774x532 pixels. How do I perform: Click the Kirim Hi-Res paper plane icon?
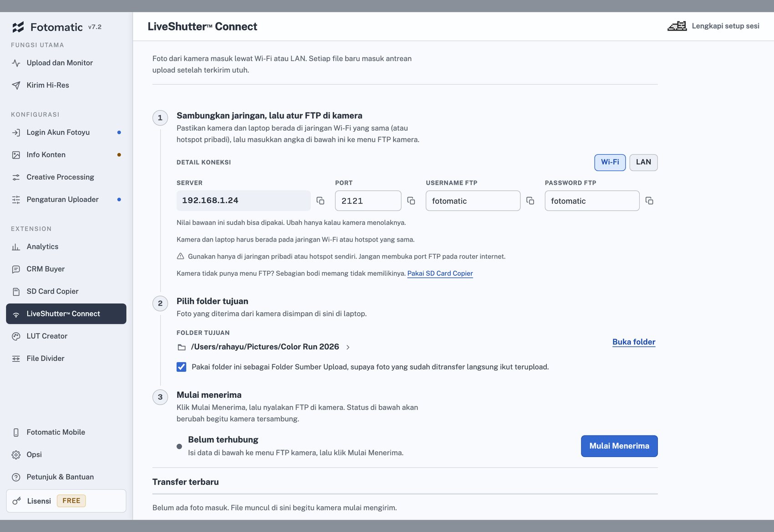tap(16, 86)
